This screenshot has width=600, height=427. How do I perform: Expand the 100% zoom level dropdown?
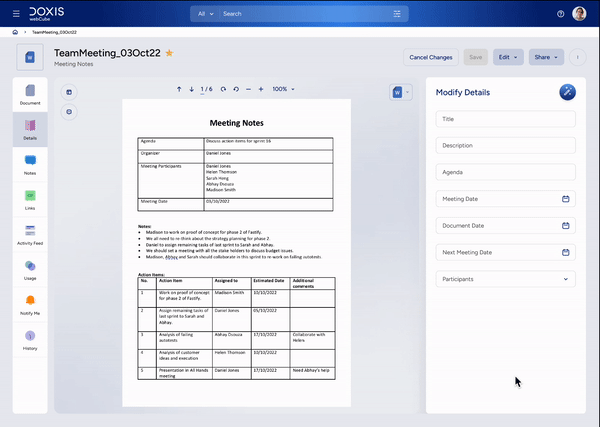click(x=283, y=89)
